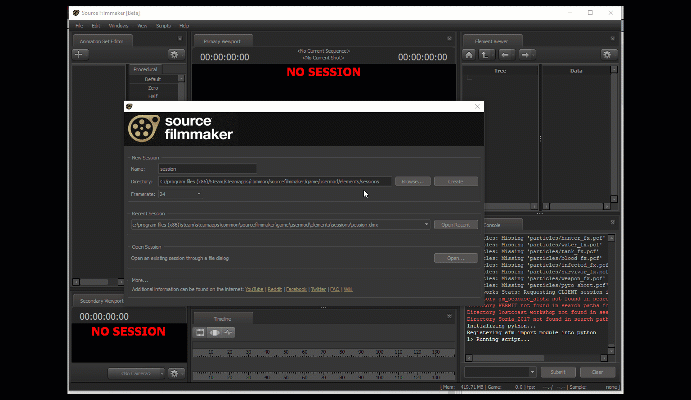Select the Clip Editor mode icon in Timeline
Screen dimensions: 691x400
pos(200,333)
